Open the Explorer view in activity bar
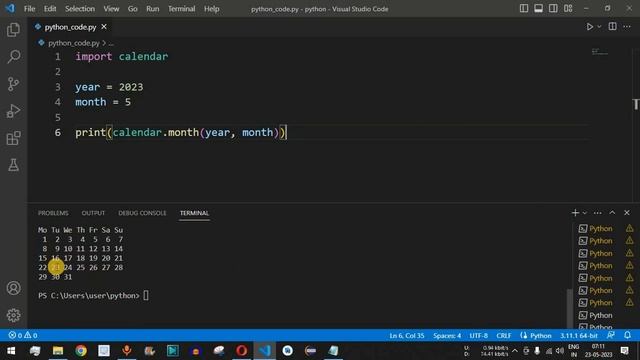 coord(13,30)
